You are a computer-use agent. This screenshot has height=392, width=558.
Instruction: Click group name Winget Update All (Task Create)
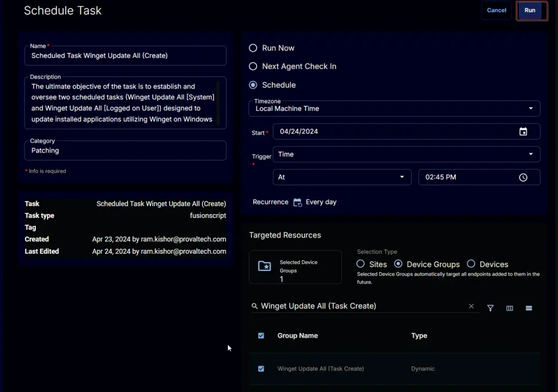click(x=321, y=369)
